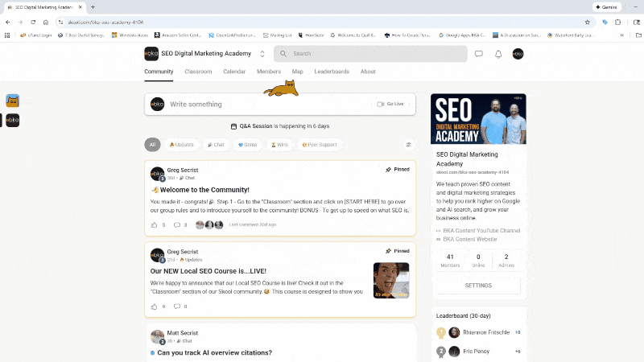Open comments on Welcome post
The height and width of the screenshot is (362, 644).
(177, 225)
